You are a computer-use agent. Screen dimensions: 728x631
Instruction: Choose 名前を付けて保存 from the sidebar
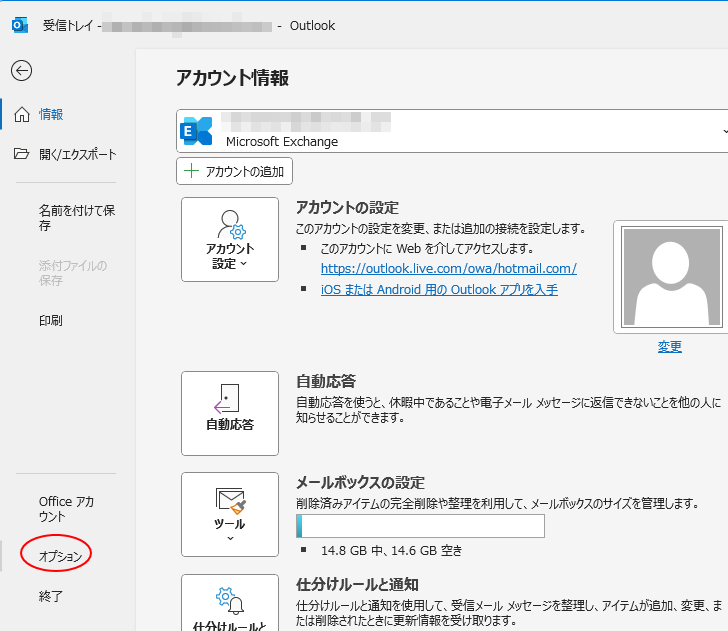76,218
